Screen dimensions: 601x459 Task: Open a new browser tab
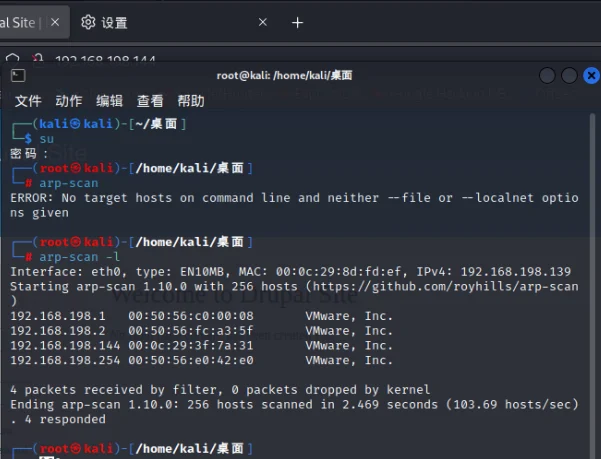click(x=297, y=23)
